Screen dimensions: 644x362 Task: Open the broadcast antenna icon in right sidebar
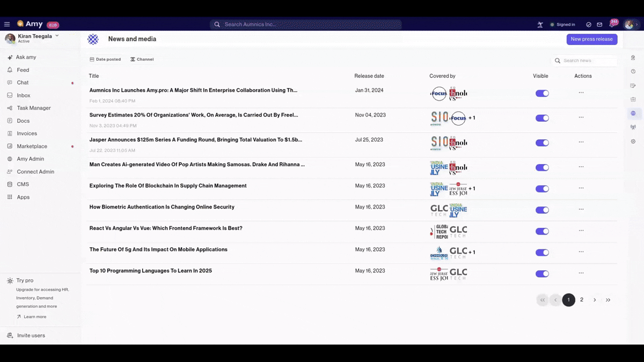(633, 128)
